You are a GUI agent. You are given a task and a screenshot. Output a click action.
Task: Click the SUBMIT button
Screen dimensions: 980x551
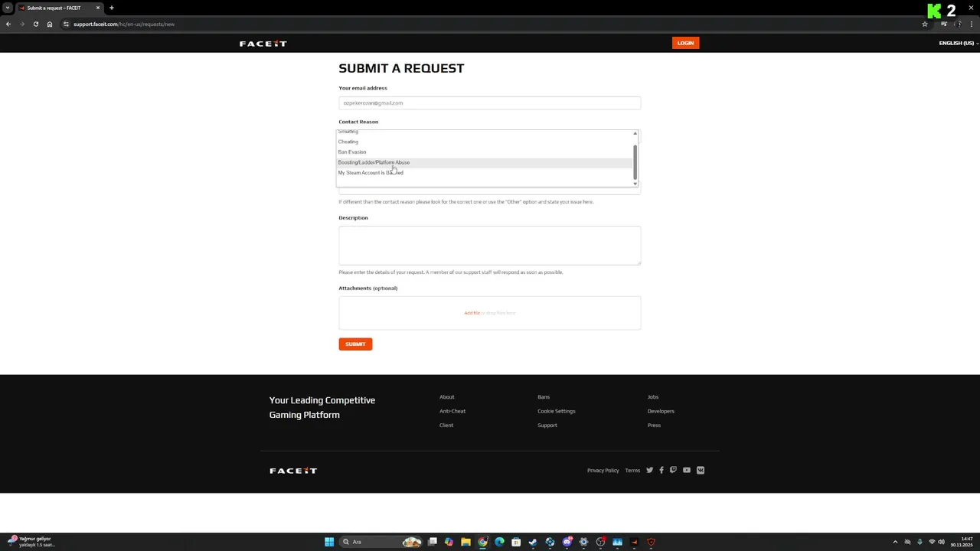coord(355,344)
